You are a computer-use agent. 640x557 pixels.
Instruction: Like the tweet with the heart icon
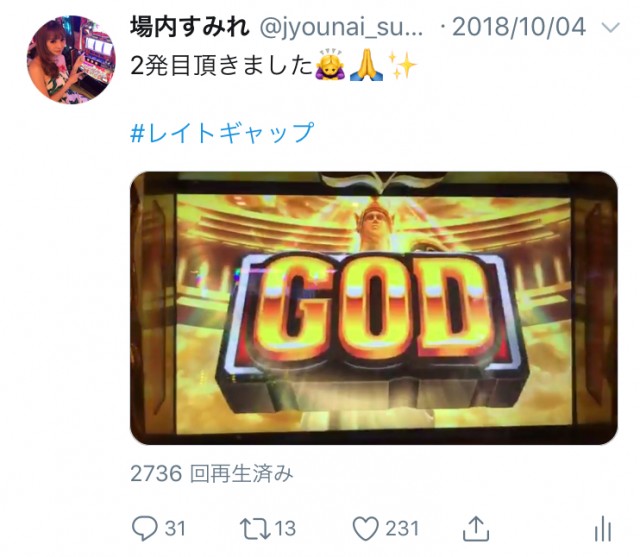[365, 529]
